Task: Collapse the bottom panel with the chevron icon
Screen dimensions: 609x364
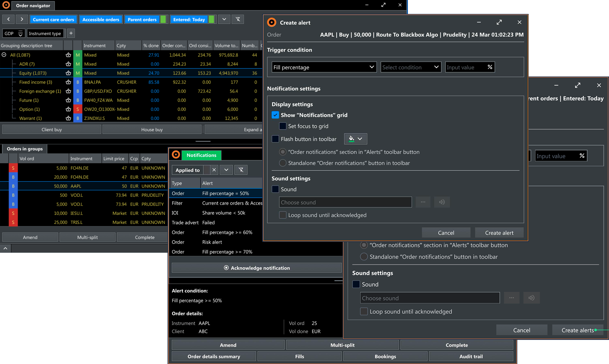Action: tap(5, 248)
